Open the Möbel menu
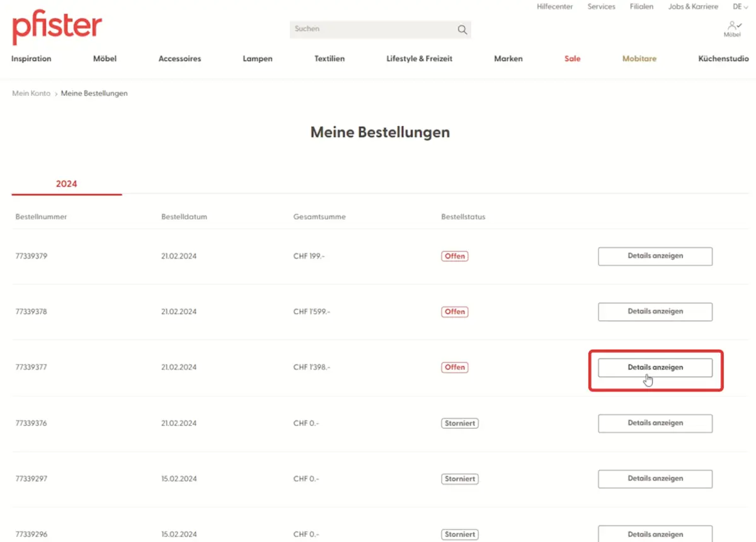This screenshot has width=756, height=542. click(x=105, y=59)
